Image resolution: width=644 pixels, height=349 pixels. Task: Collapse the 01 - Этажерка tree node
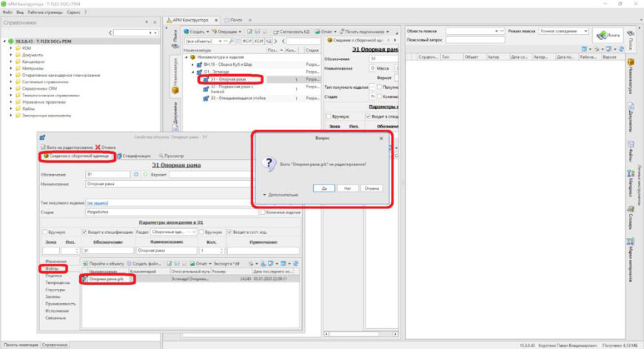coord(192,72)
